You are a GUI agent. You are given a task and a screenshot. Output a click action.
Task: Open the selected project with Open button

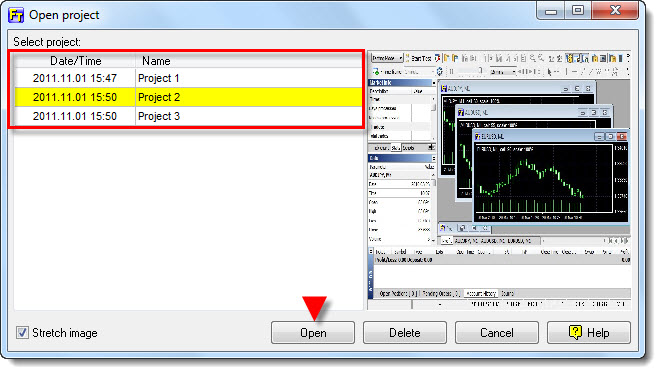click(313, 333)
